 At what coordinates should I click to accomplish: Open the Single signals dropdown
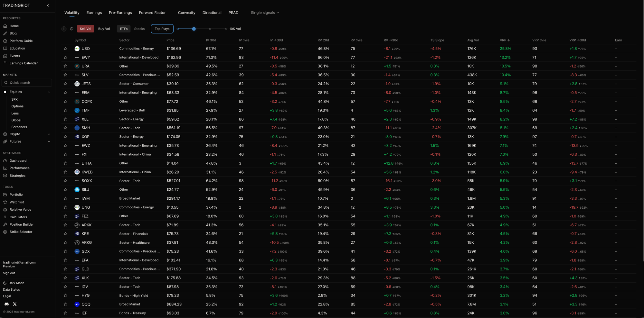pyautogui.click(x=265, y=13)
